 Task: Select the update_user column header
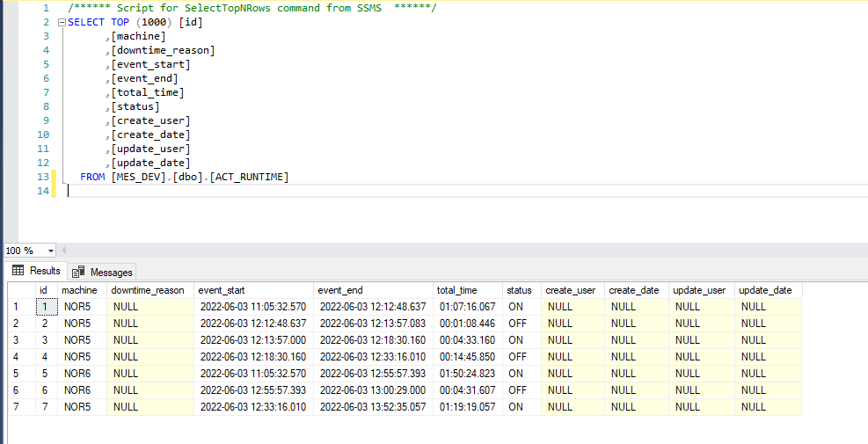click(702, 290)
